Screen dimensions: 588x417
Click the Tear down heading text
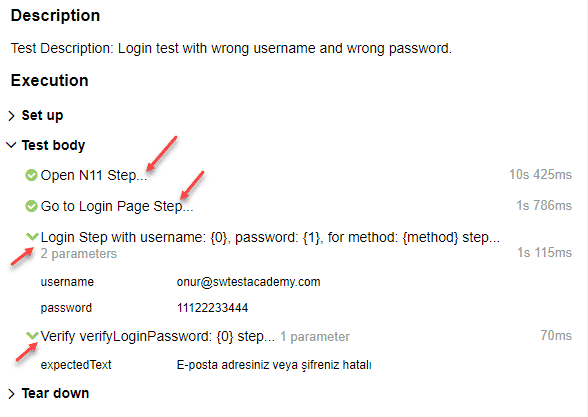[56, 393]
